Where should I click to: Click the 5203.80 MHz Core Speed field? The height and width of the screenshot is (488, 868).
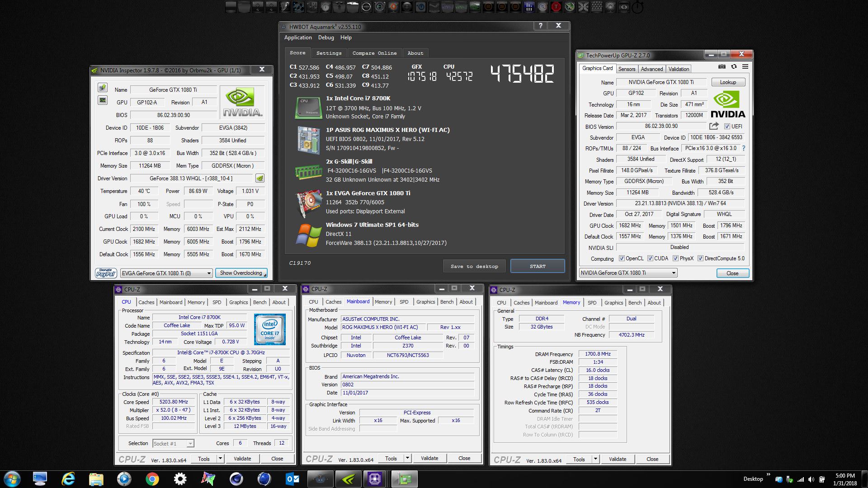point(174,402)
